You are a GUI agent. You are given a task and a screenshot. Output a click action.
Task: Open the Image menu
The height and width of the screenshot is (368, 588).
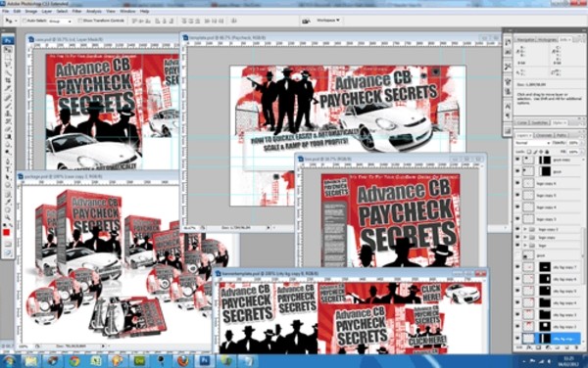click(x=31, y=11)
